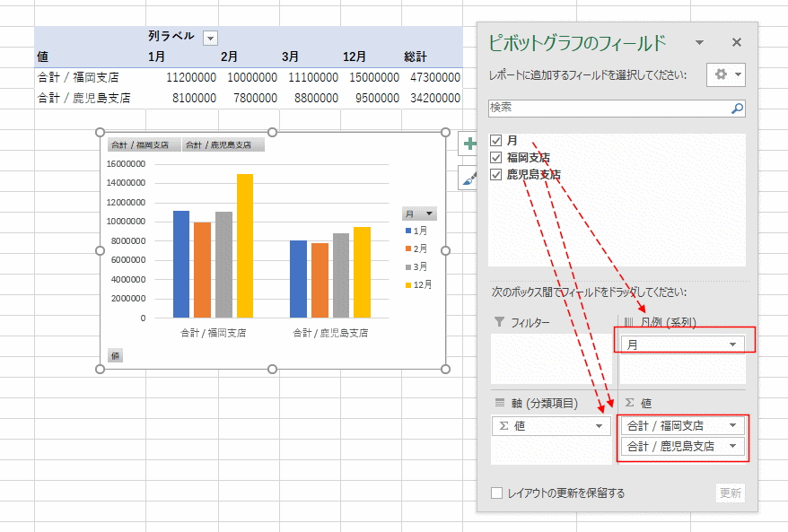Toggle the 鹿児島支店 field checkbox
The height and width of the screenshot is (532, 788).
click(x=496, y=175)
